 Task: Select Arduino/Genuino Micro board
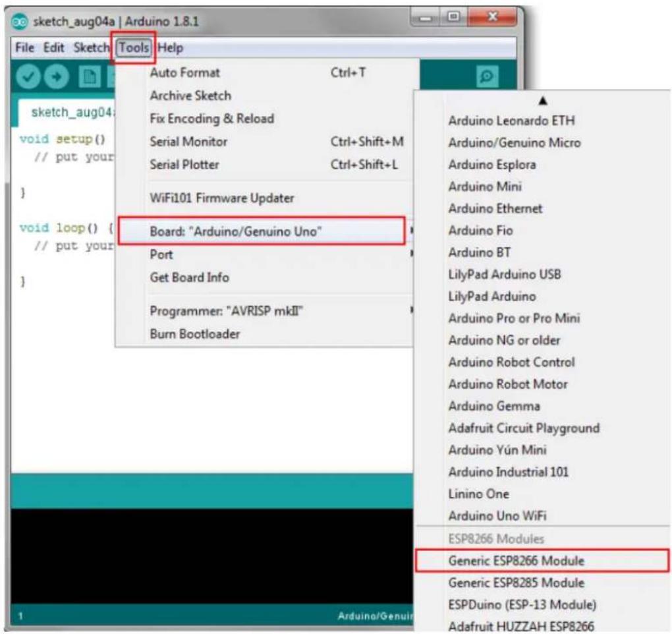point(543,143)
